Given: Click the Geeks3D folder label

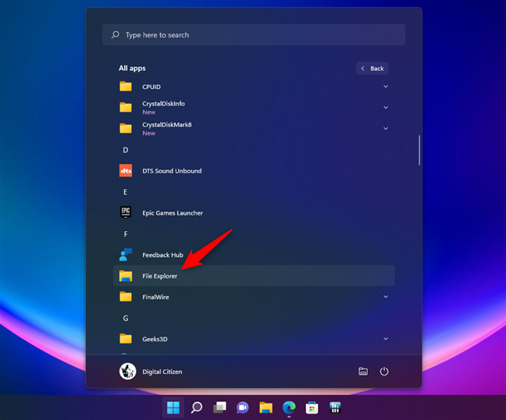Looking at the screenshot, I should click(155, 339).
